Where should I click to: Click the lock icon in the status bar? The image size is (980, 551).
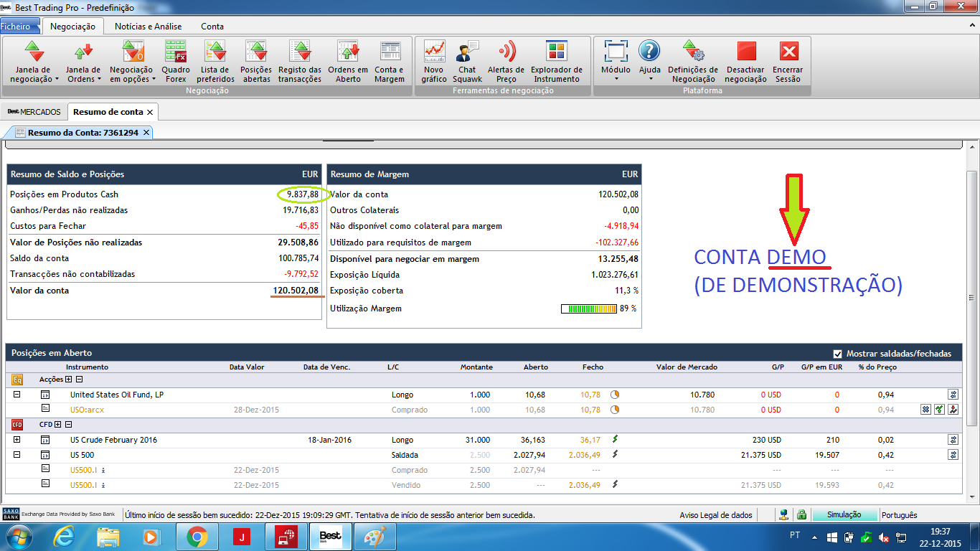(x=802, y=514)
